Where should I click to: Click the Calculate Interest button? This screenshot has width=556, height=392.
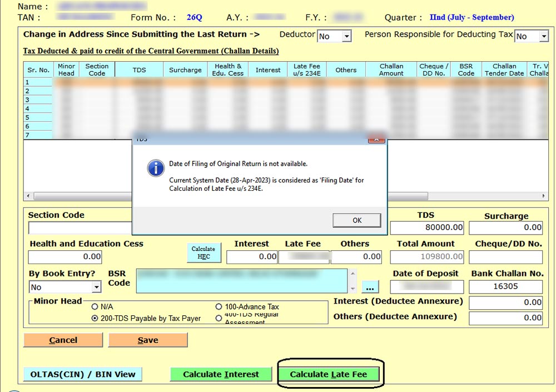(x=221, y=374)
